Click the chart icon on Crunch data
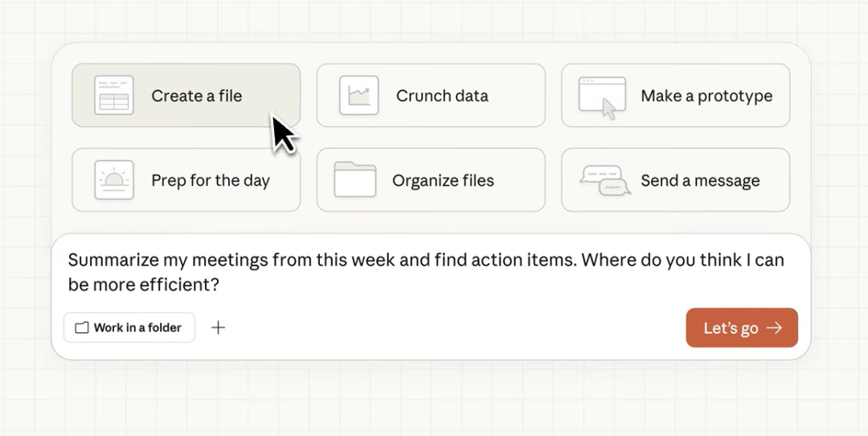The width and height of the screenshot is (868, 436). point(358,96)
